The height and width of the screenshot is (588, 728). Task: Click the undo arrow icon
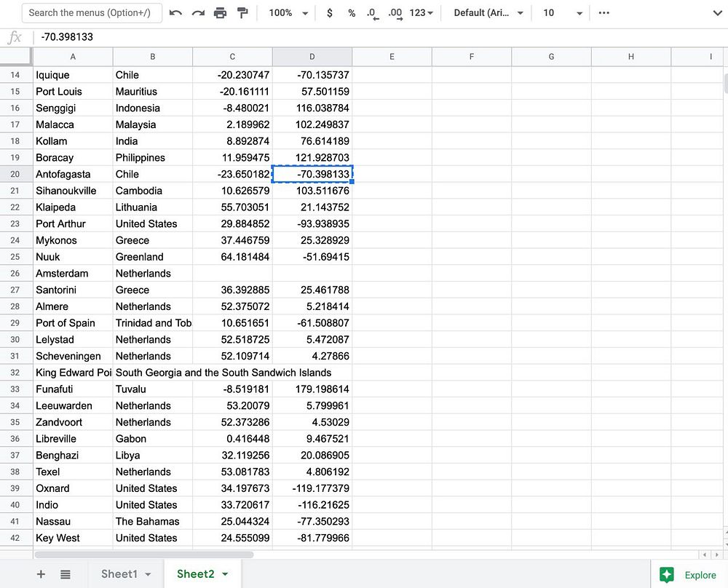tap(175, 13)
